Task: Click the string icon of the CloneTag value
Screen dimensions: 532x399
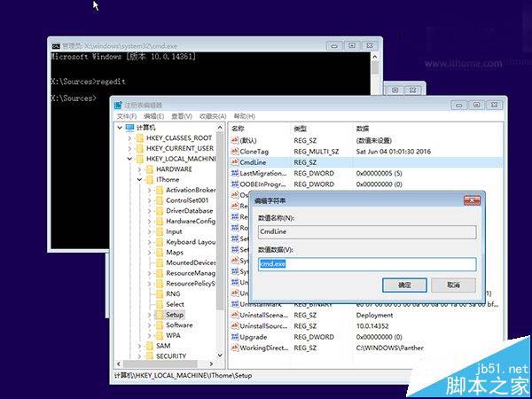Action: [235, 152]
